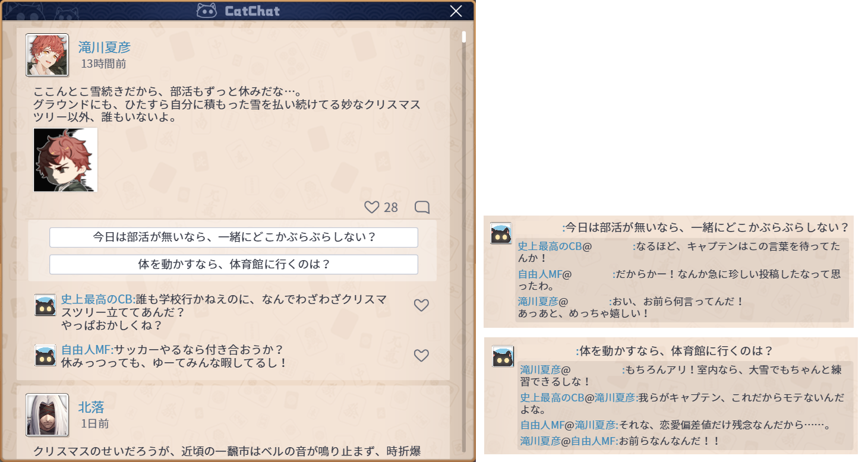
Task: Like 滝川夏彦's post with the heart icon
Action: click(x=371, y=207)
